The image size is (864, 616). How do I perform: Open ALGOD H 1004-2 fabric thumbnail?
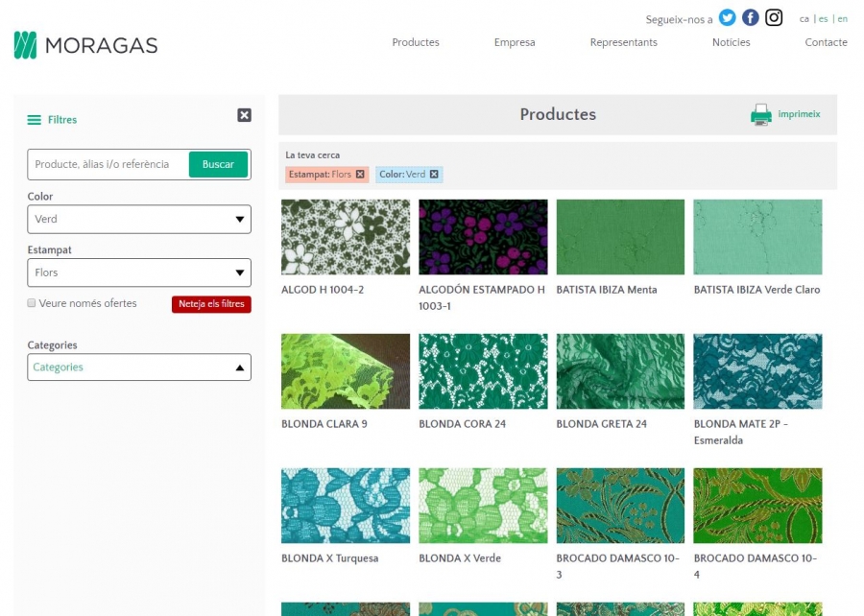(346, 237)
